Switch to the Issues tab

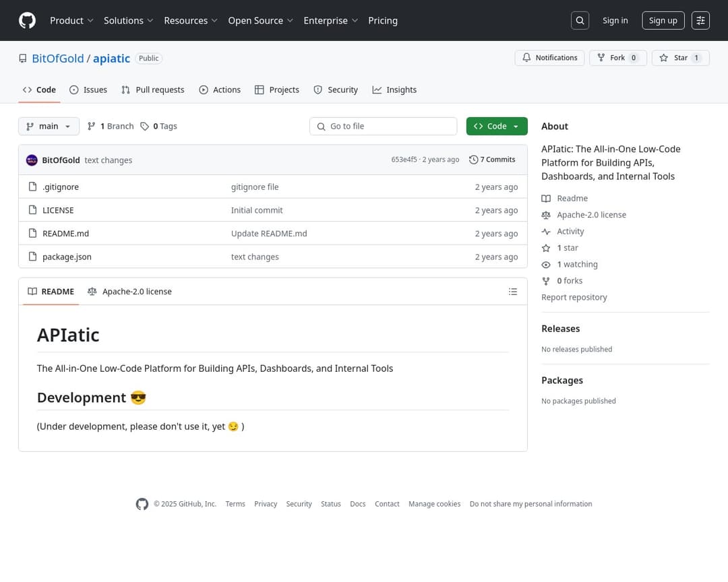point(88,90)
